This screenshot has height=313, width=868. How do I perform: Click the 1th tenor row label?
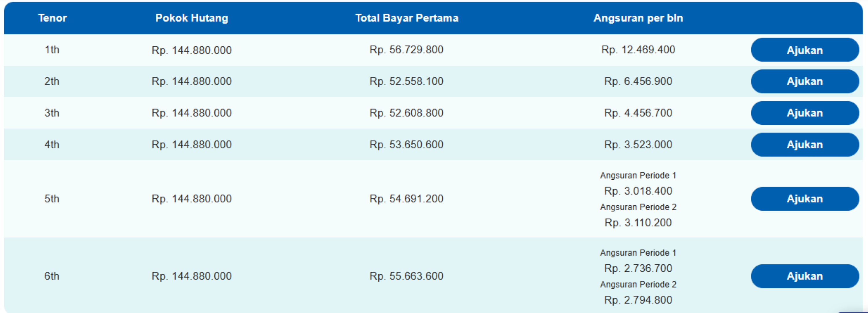52,50
